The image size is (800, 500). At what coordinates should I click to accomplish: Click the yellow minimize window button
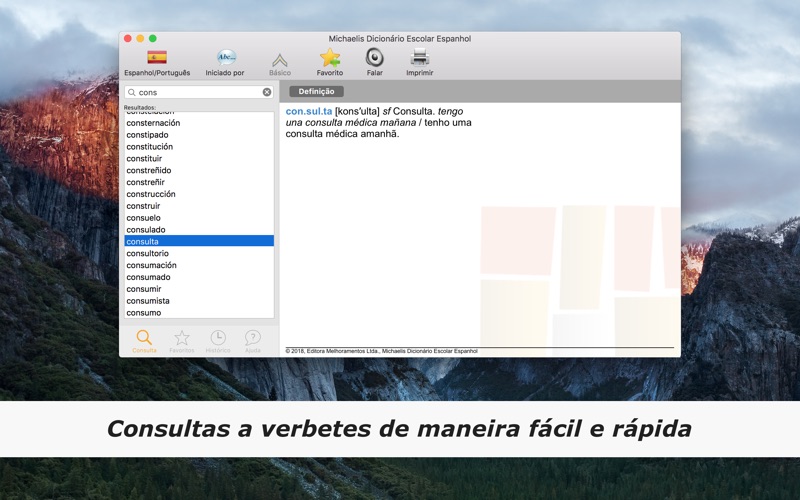[x=140, y=38]
